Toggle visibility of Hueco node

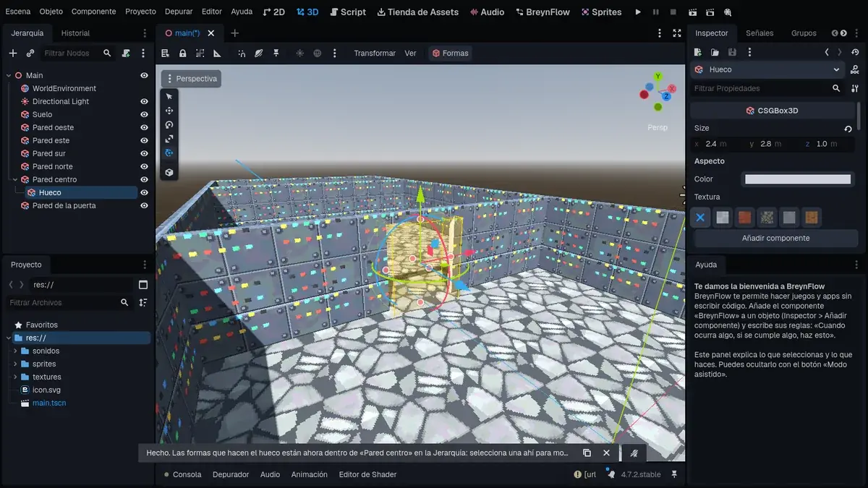[x=144, y=192]
